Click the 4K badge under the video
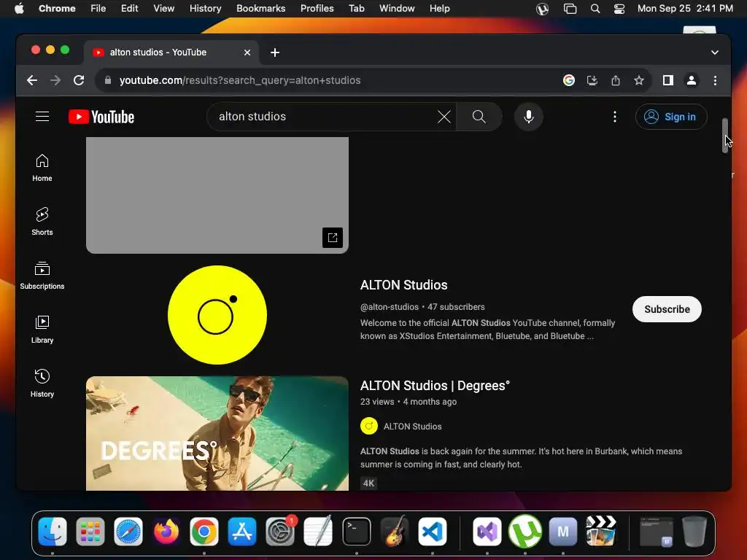 click(x=368, y=483)
